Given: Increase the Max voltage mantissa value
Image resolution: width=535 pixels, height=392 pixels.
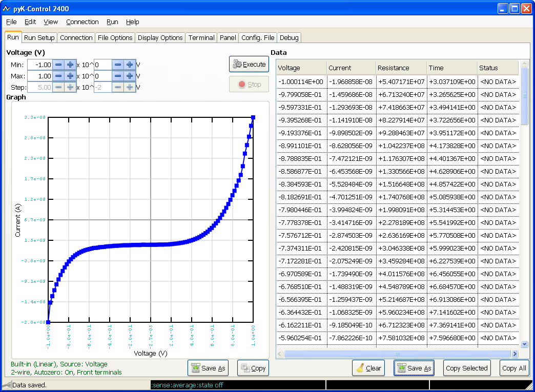Looking at the screenshot, I should click(70, 76).
